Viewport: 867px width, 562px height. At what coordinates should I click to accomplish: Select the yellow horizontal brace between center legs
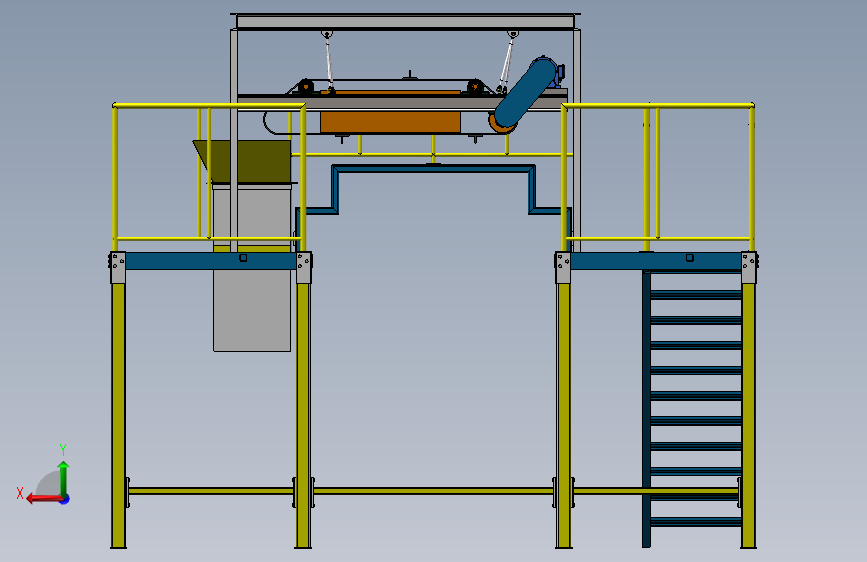432,491
